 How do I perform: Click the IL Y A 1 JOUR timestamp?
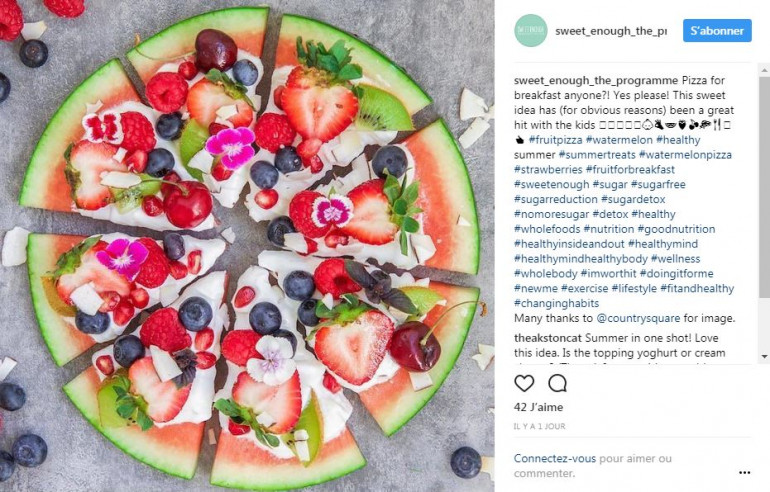[x=540, y=426]
